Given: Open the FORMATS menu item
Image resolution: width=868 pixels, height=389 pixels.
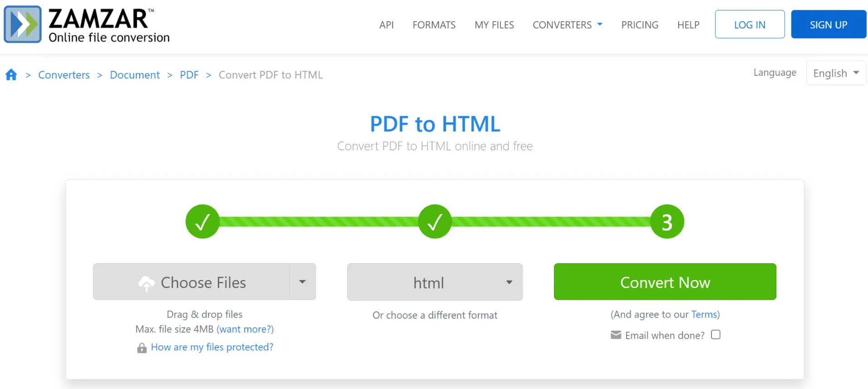Looking at the screenshot, I should click(x=434, y=25).
